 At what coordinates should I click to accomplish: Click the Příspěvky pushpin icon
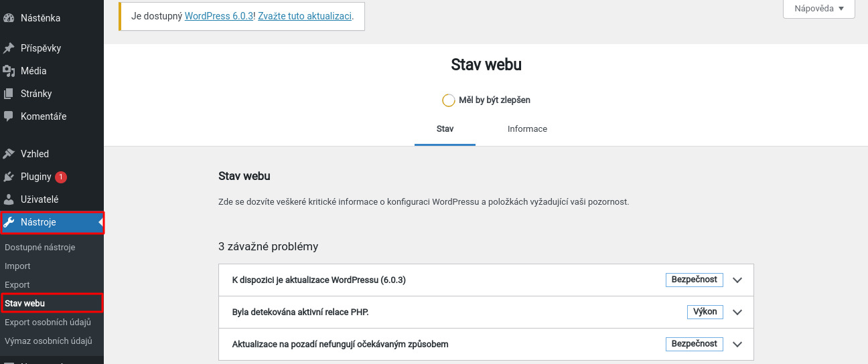9,48
